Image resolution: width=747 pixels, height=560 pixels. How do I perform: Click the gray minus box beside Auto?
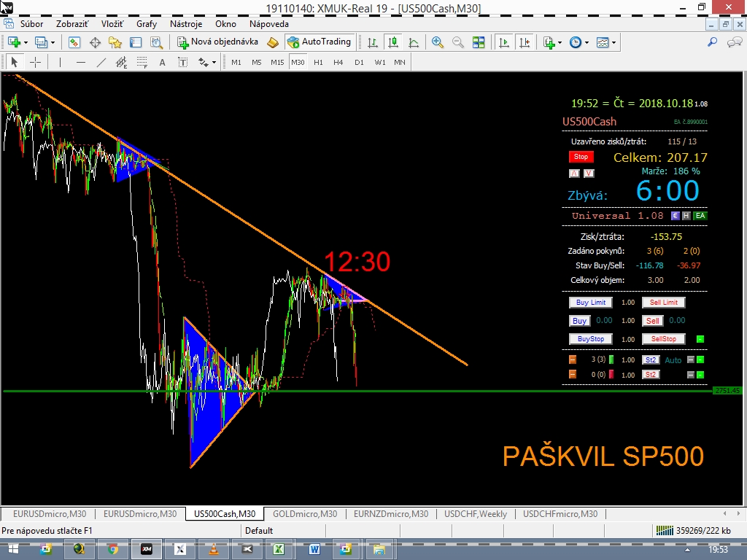pos(690,360)
